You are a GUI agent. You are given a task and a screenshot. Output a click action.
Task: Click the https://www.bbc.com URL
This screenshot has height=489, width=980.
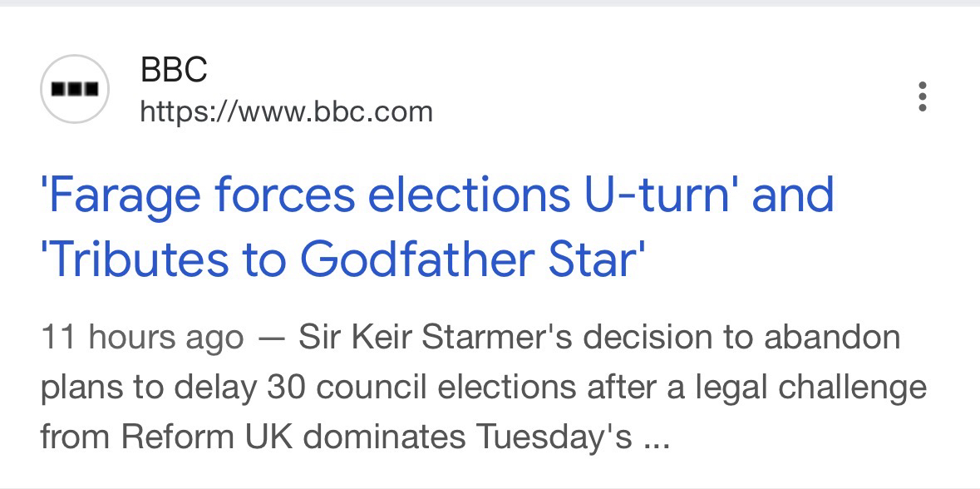286,111
